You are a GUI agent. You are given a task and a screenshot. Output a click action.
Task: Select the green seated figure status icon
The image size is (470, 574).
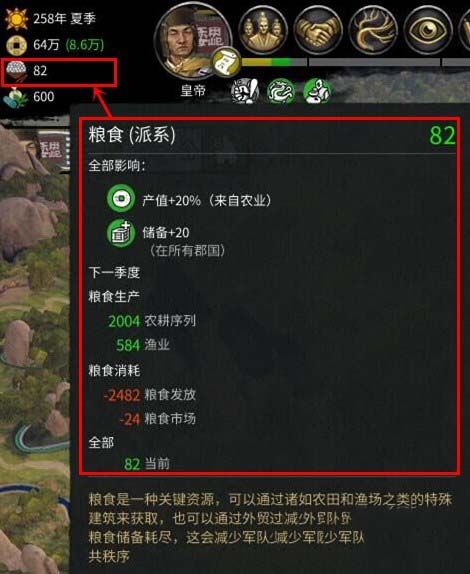(x=317, y=91)
